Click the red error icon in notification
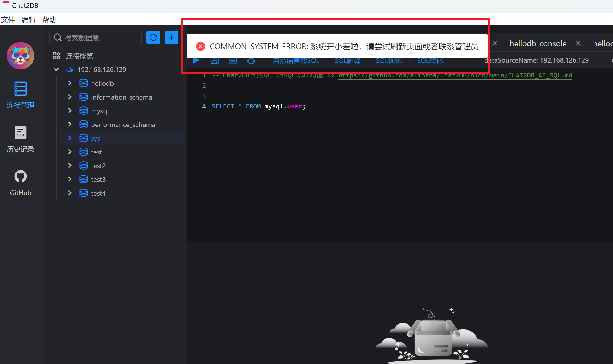The image size is (613, 364). [x=200, y=46]
